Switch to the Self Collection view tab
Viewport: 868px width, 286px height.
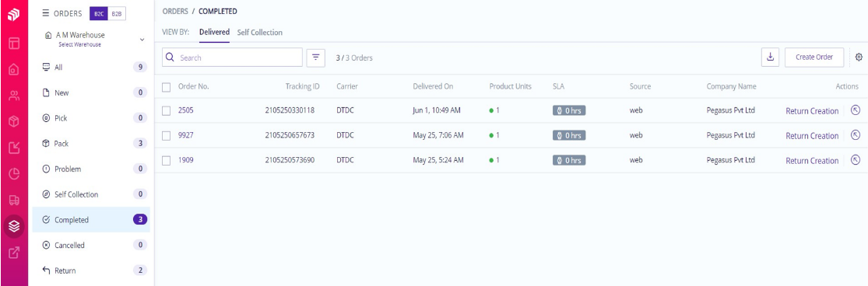260,33
